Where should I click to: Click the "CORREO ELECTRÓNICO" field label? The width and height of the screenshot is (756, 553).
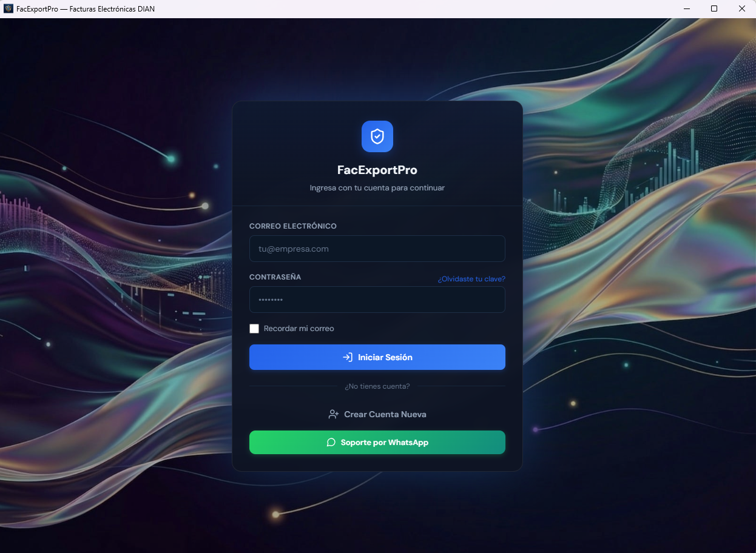tap(292, 226)
